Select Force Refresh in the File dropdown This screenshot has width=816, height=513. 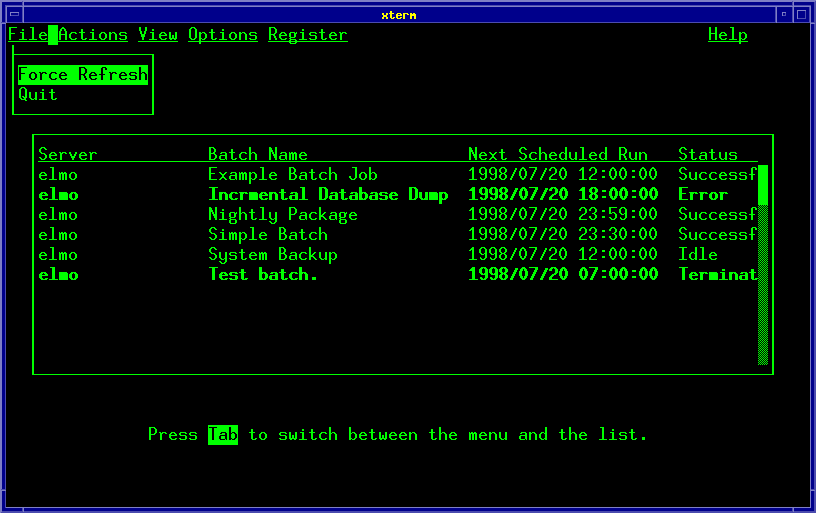coord(83,75)
